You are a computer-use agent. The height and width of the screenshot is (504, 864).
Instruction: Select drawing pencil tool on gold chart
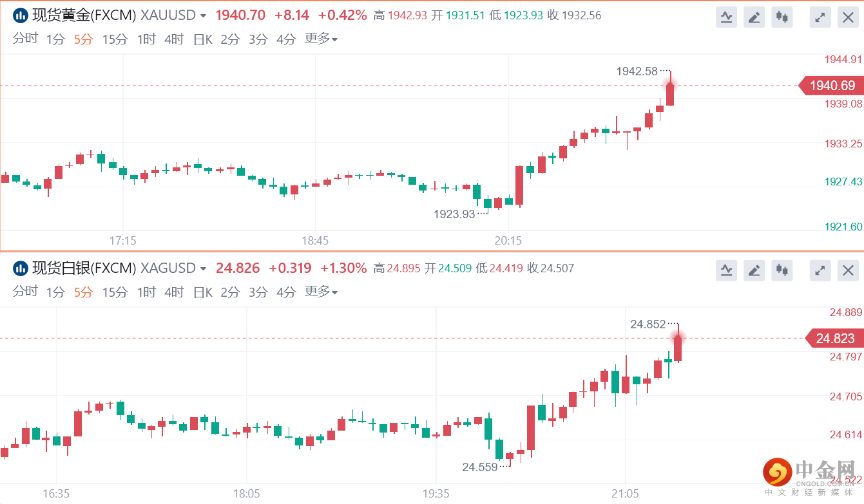point(754,17)
